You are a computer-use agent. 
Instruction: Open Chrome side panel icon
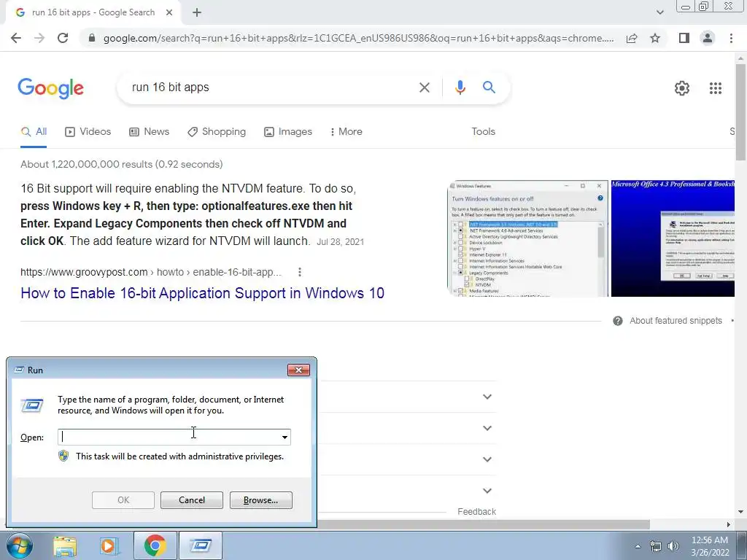click(x=684, y=38)
